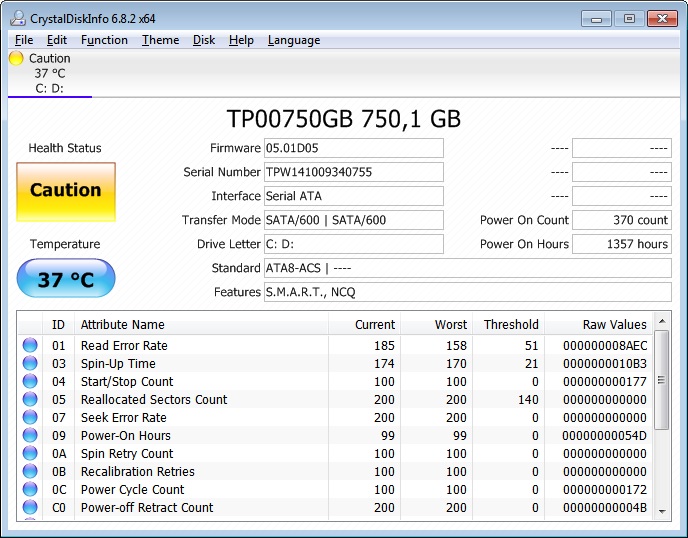Click the blue status dot for Spin-Up Time

[x=30, y=363]
